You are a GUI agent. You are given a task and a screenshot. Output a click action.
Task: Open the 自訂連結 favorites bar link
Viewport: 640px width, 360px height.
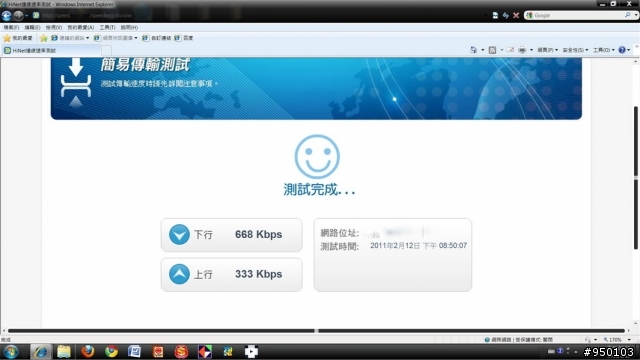(156, 38)
